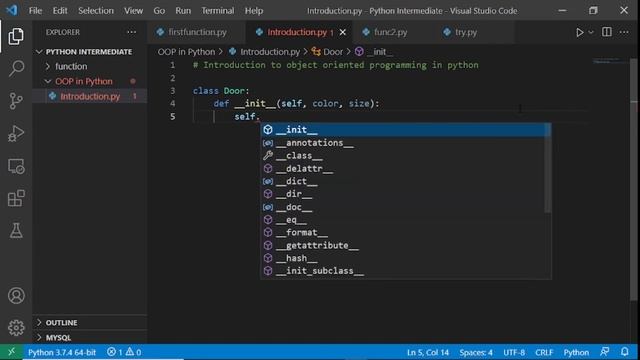The image size is (640, 360).
Task: Switch to the try.py tab
Action: (x=465, y=32)
